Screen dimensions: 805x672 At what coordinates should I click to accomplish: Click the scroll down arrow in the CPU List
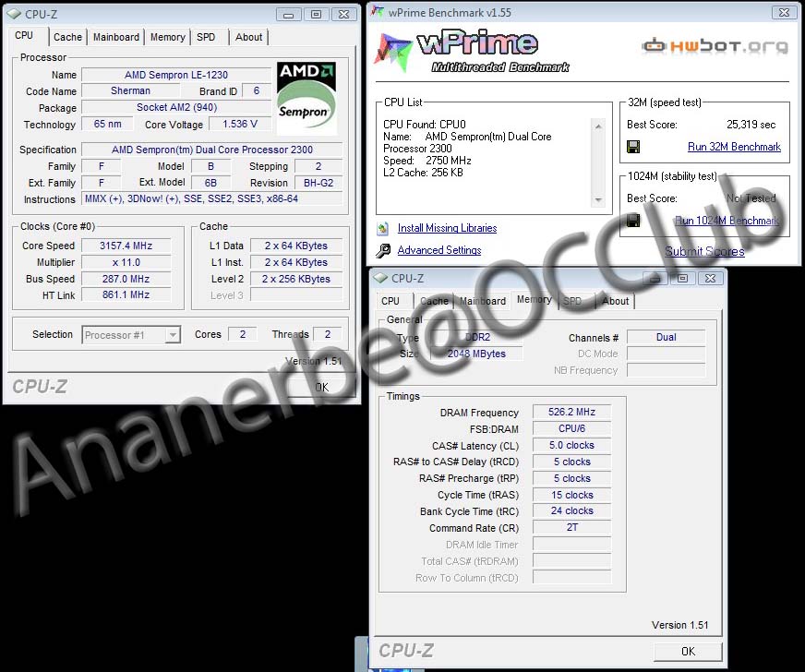(x=598, y=199)
